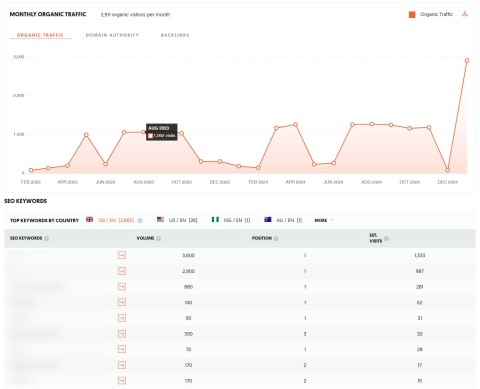The height and width of the screenshot is (389, 480).
Task: Select the APR 2023 data point
Action: point(68,165)
